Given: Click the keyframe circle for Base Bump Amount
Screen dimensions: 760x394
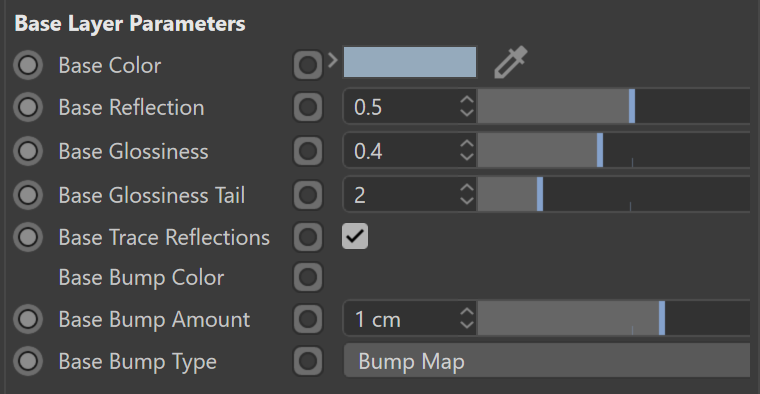Looking at the screenshot, I should (28, 319).
